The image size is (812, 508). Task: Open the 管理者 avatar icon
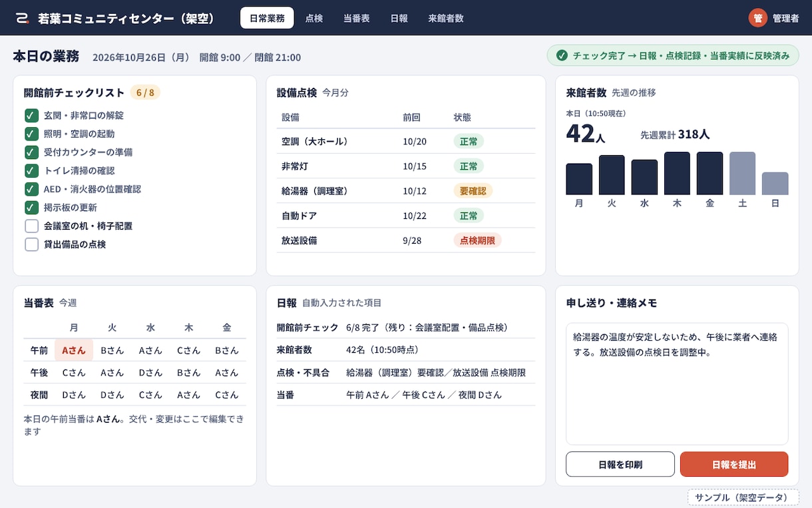coord(757,18)
